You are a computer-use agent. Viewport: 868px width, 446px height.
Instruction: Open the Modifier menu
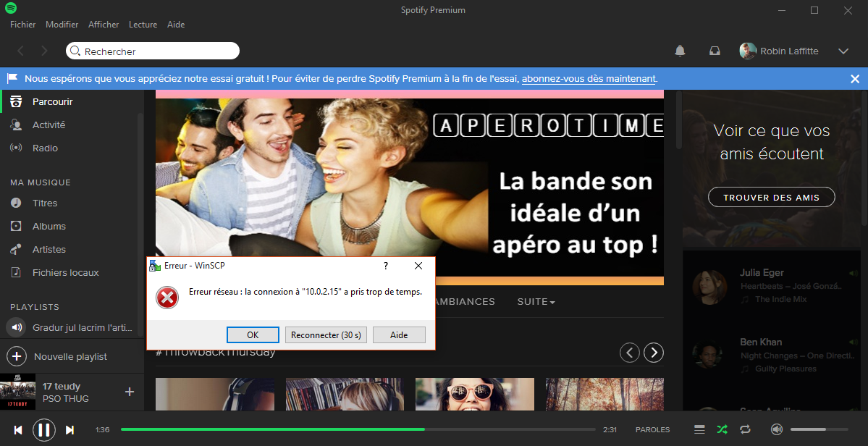(62, 25)
